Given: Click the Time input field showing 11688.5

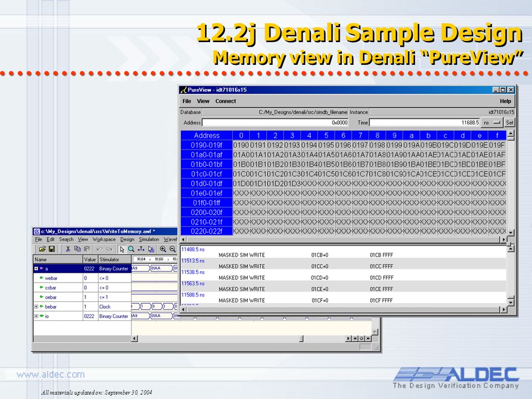Looking at the screenshot, I should pos(424,122).
